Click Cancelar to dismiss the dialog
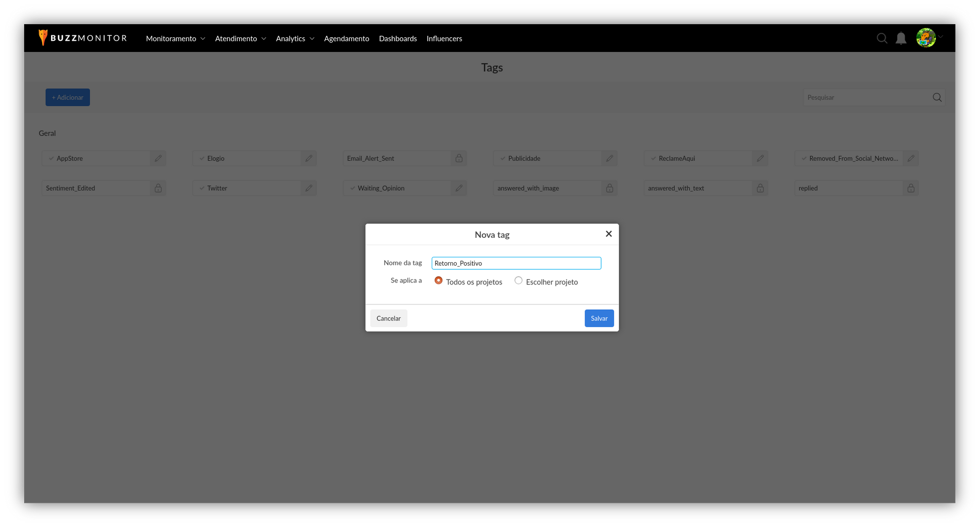The image size is (980, 528). point(389,319)
